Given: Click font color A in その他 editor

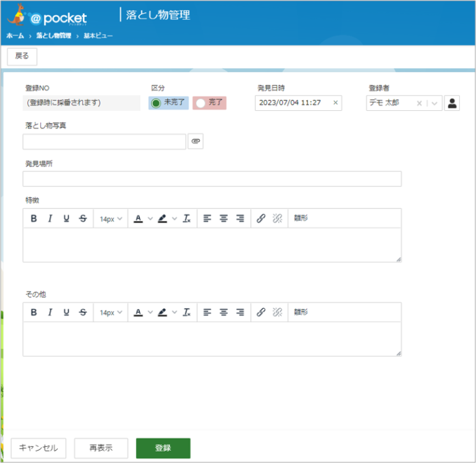Looking at the screenshot, I should (x=138, y=313).
